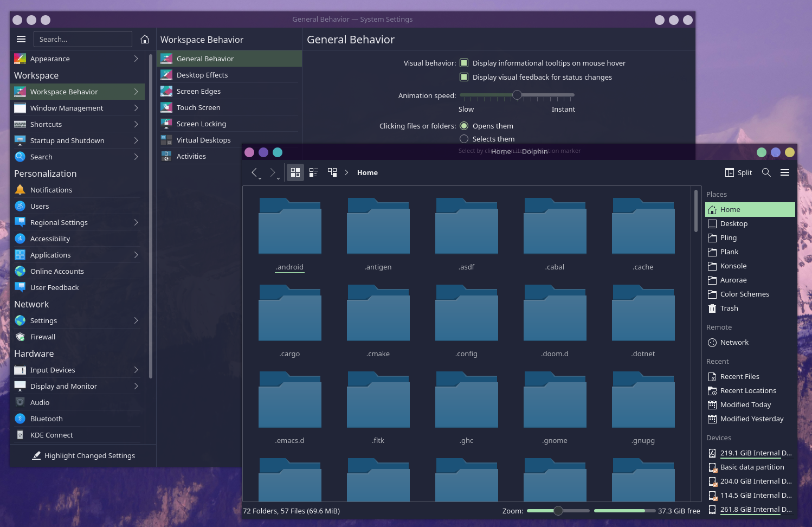The image size is (812, 527).
Task: Select the .android folder
Action: point(290,236)
